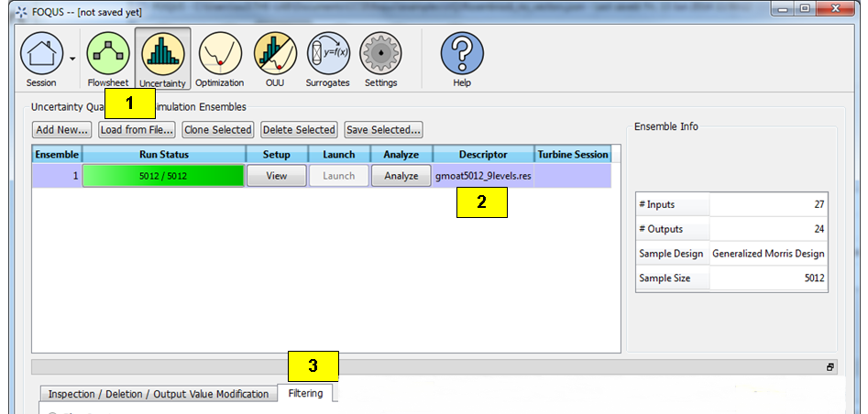The image size is (868, 414).
Task: Open Inspection / Deletion / Output Value Modification tab
Action: click(158, 394)
